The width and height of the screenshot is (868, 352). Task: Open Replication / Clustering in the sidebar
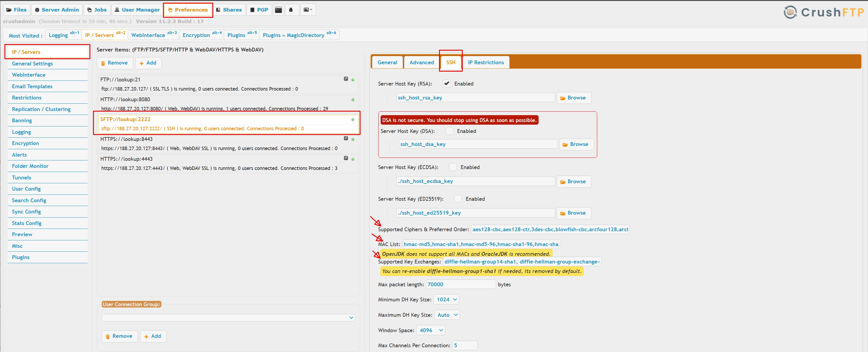[47, 109]
